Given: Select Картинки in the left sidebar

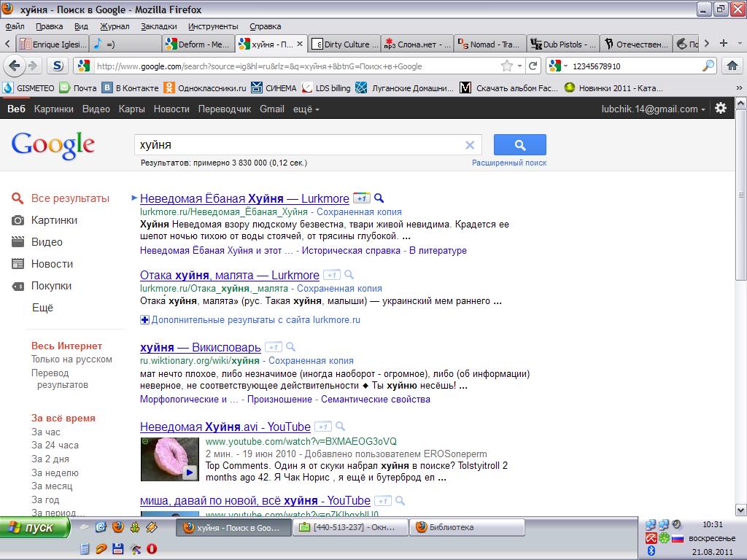Looking at the screenshot, I should [54, 220].
